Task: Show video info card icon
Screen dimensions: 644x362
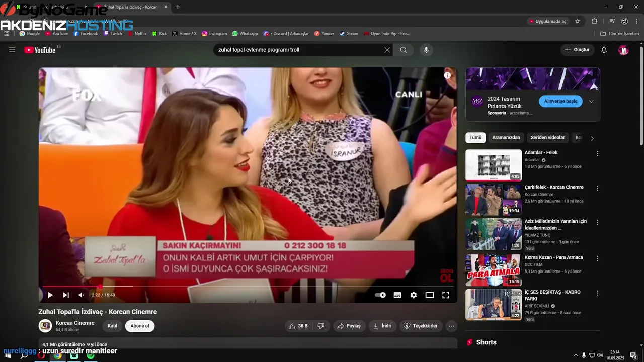Action: coord(447,75)
